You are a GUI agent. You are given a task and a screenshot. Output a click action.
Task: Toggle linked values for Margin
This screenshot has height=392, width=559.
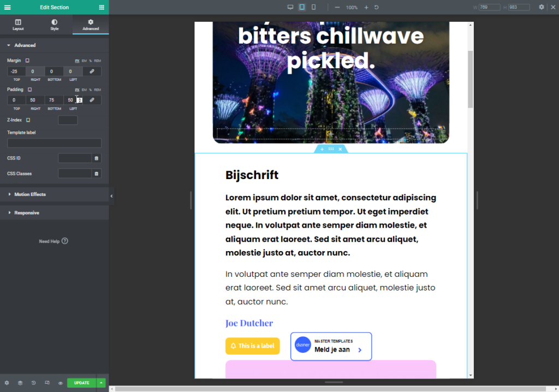click(x=92, y=72)
